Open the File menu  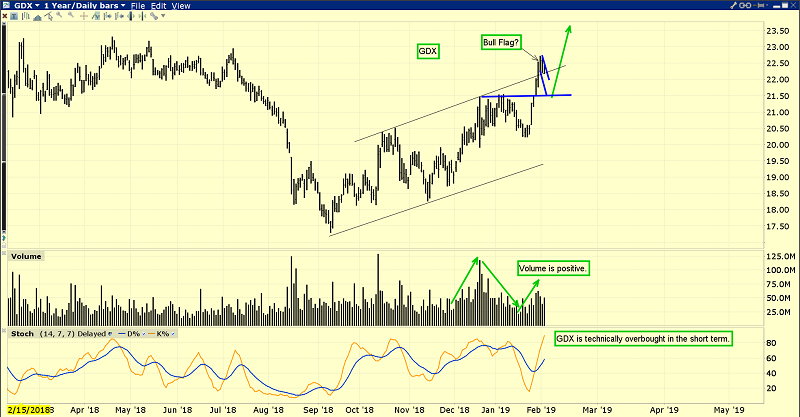138,6
